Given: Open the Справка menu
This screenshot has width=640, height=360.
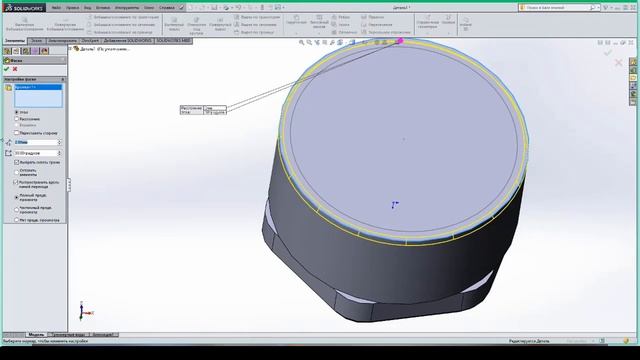Looking at the screenshot, I should [x=167, y=7].
